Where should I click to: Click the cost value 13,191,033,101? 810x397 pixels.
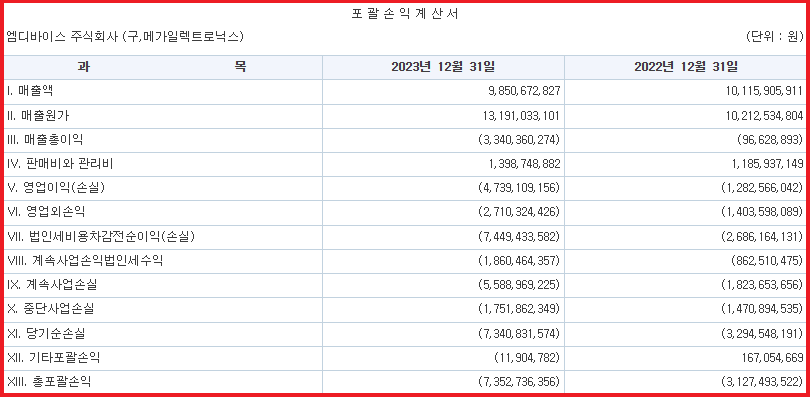click(x=520, y=116)
